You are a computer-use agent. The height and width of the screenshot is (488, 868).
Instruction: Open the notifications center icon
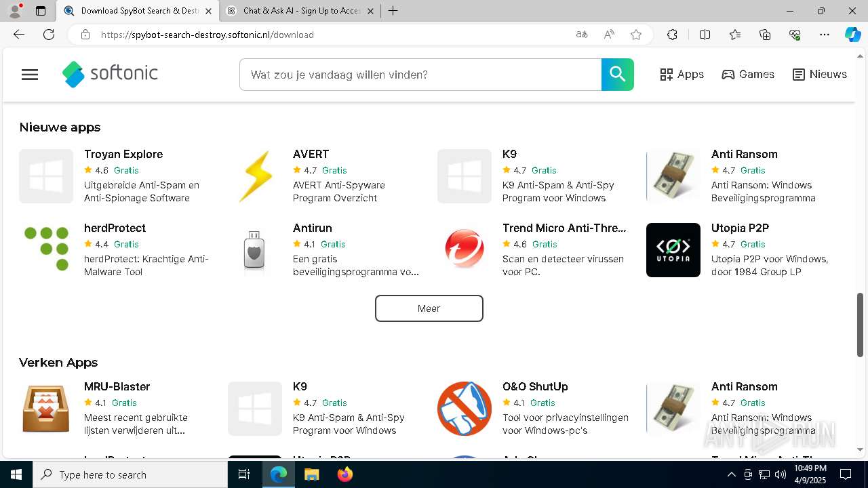[x=846, y=474]
